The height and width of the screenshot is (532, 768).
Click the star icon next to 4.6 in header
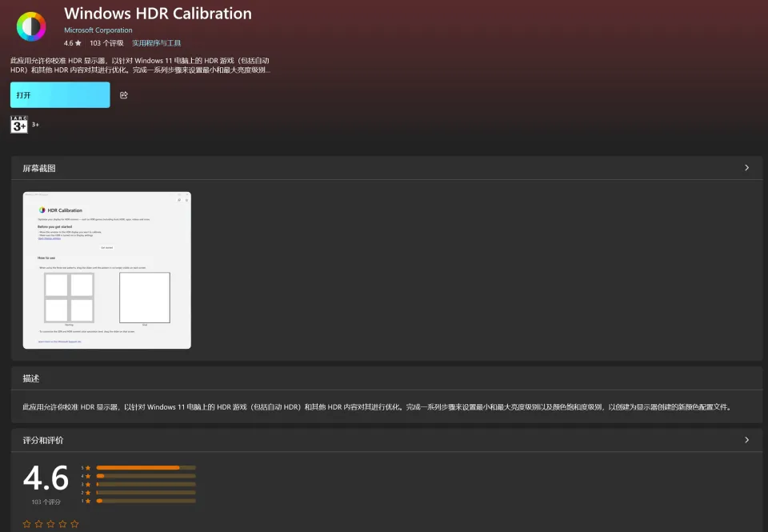tap(78, 43)
